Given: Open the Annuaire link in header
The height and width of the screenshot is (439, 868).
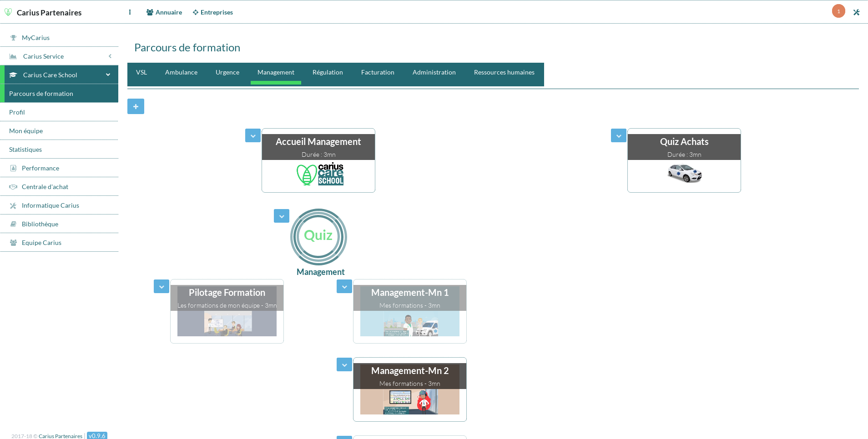Looking at the screenshot, I should tap(164, 12).
